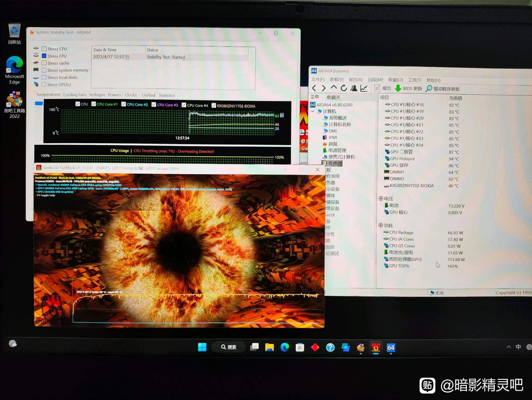The image size is (532, 400).
Task: Show hidden tray icons chevron
Action: coord(509,347)
